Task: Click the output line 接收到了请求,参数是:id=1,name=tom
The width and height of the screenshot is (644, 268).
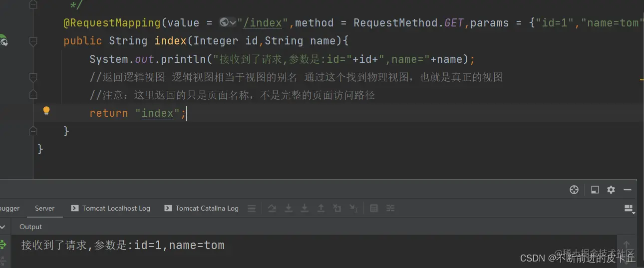Action: (x=123, y=245)
